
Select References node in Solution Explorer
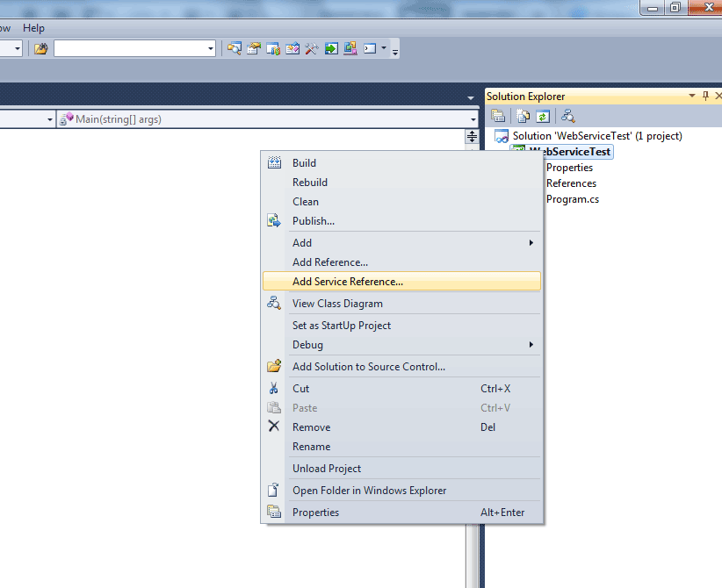point(572,183)
